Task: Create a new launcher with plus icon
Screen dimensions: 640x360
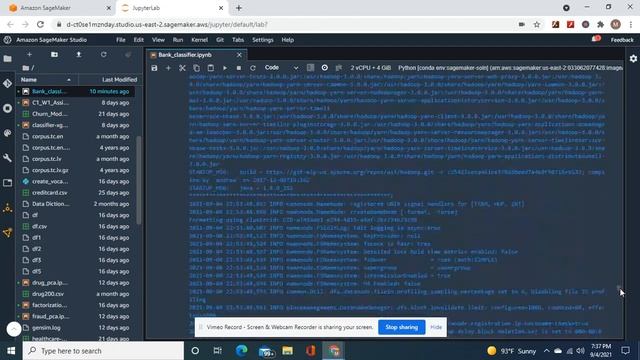Action: (29, 55)
